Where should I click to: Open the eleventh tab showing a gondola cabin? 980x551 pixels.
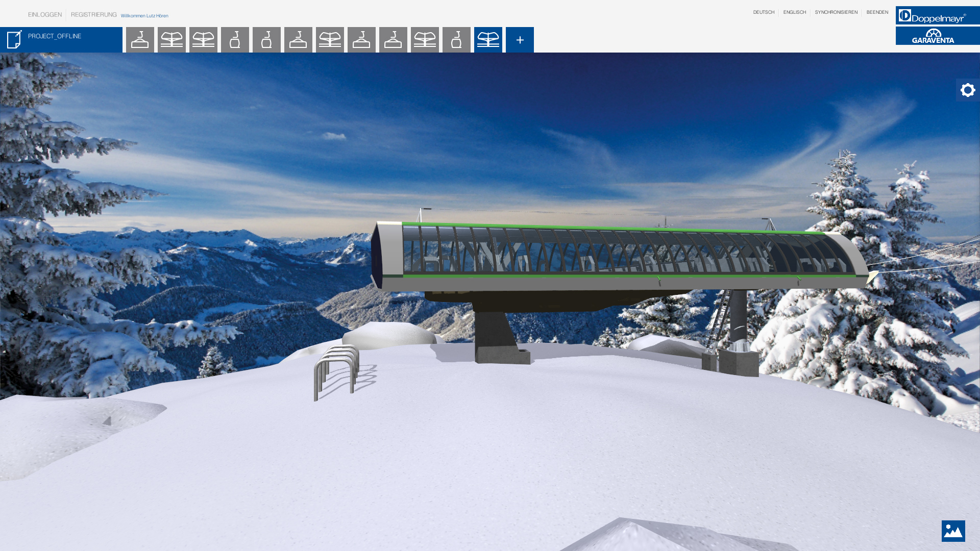(x=456, y=40)
